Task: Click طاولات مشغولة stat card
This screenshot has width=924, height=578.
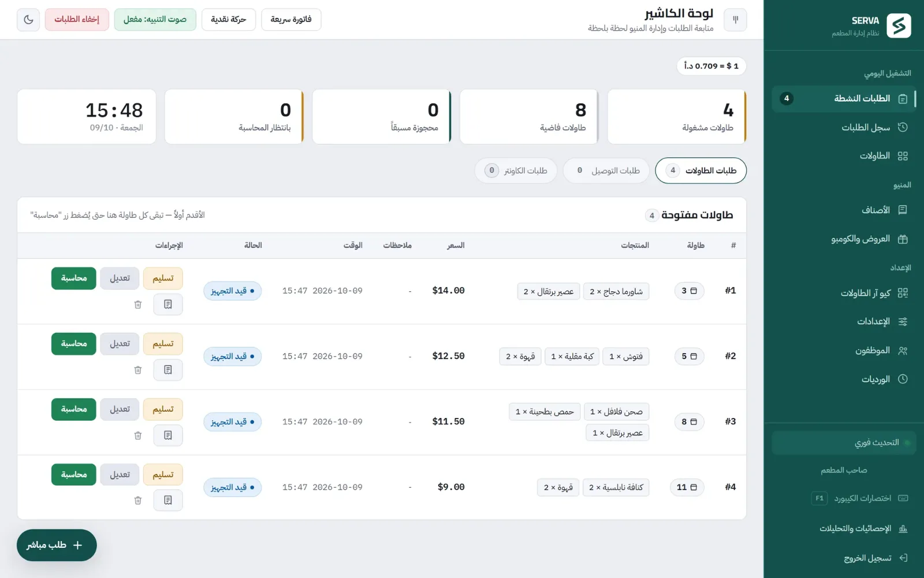Action: [x=677, y=116]
